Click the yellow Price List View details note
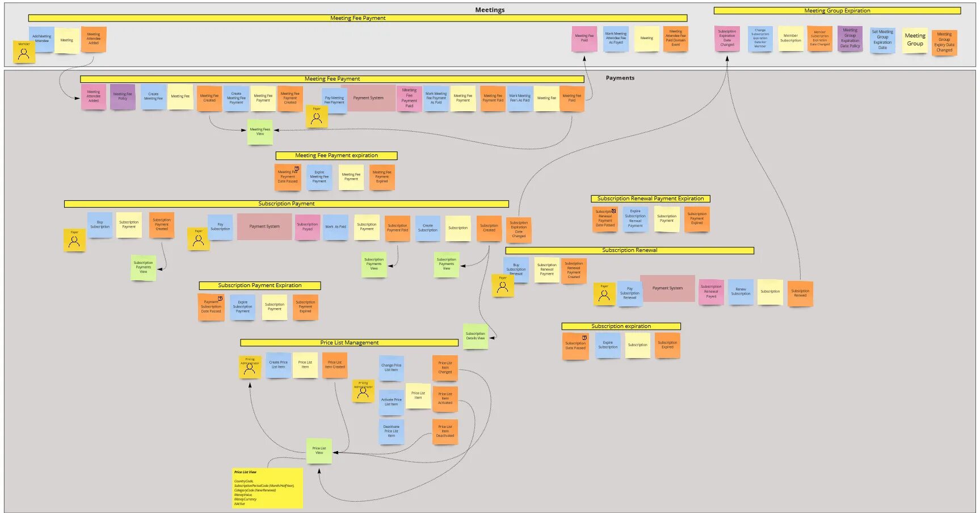This screenshot has width=980, height=513. point(267,488)
